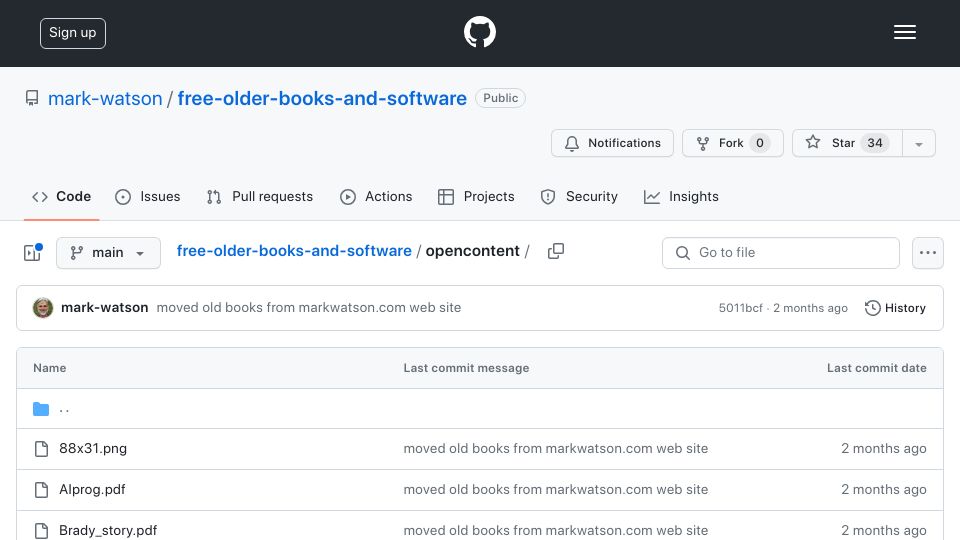
Task: Open the hamburger navigation menu
Action: tap(904, 32)
